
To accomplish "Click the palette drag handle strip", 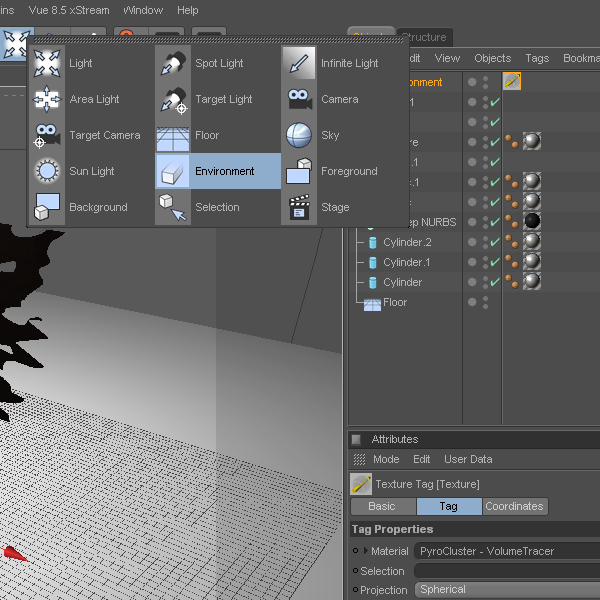I will click(x=218, y=40).
